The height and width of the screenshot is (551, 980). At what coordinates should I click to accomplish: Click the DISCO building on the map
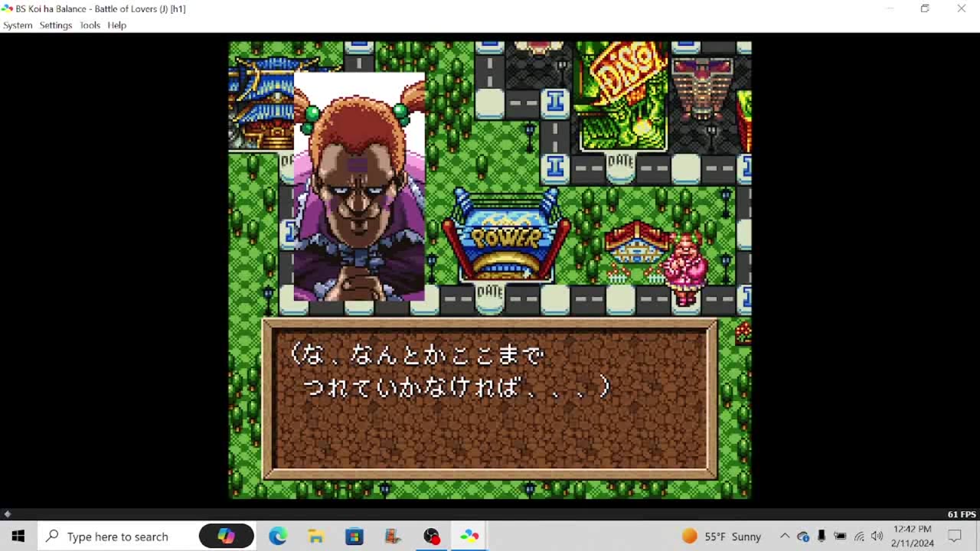click(x=622, y=96)
